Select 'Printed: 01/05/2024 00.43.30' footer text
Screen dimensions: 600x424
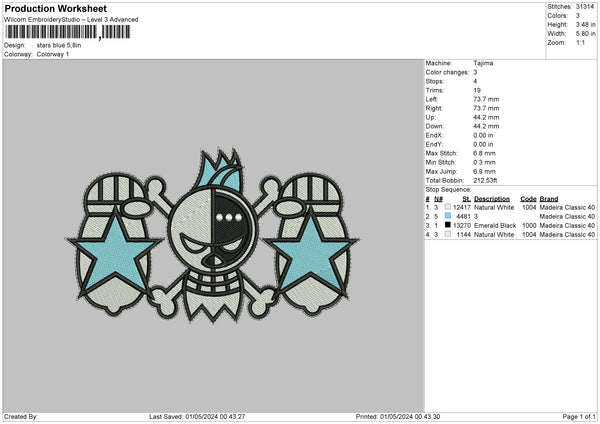coord(398,417)
